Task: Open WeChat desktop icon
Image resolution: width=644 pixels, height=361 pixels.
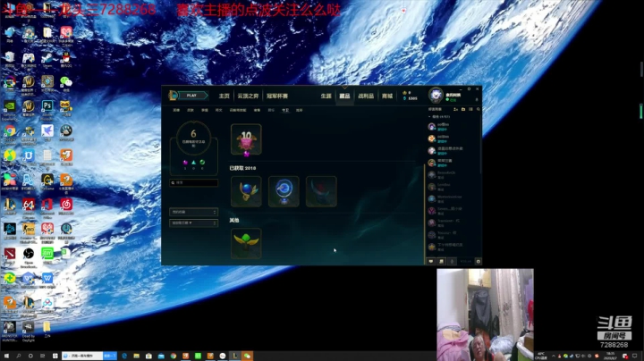Action: (65, 84)
